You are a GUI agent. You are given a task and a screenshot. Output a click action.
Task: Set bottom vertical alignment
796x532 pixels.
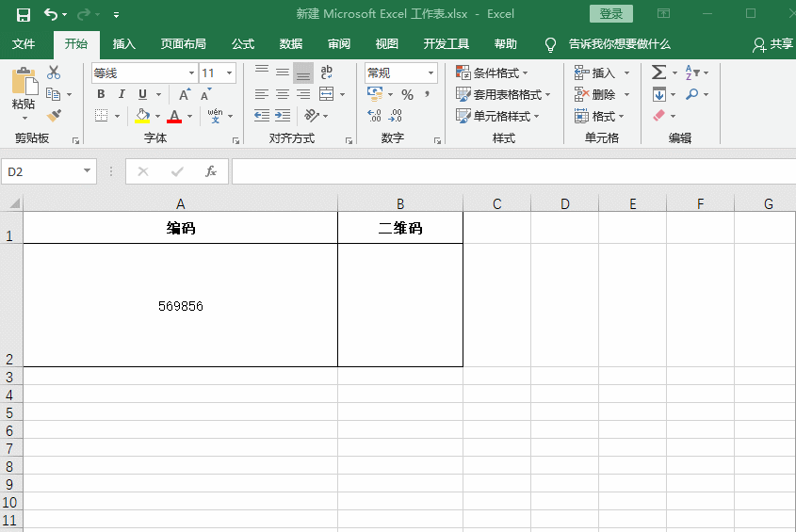coord(303,73)
